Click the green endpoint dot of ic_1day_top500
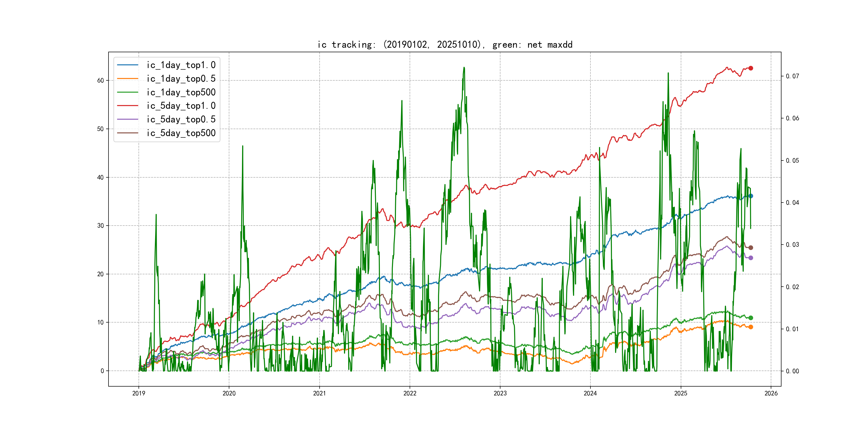The width and height of the screenshot is (868, 434). pyautogui.click(x=750, y=318)
